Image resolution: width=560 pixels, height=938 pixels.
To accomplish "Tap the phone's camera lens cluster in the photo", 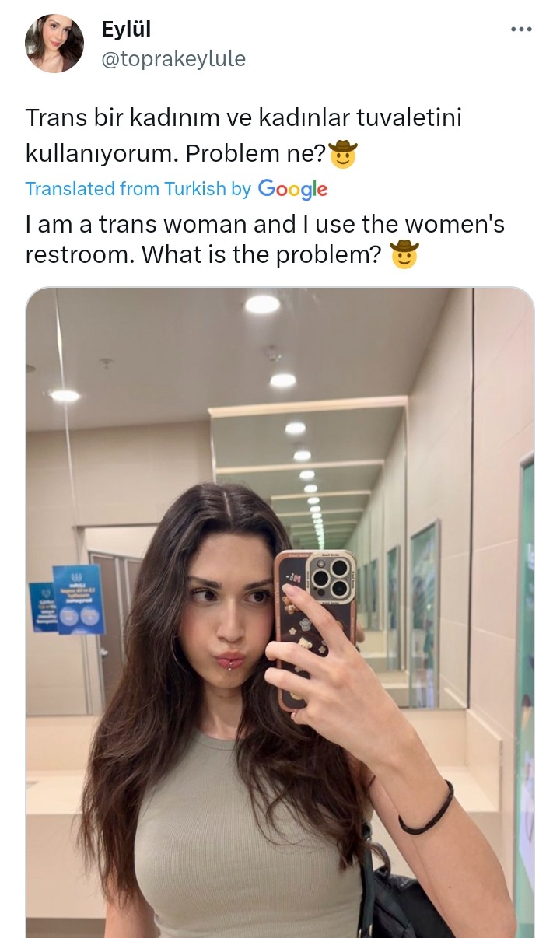I will point(330,578).
